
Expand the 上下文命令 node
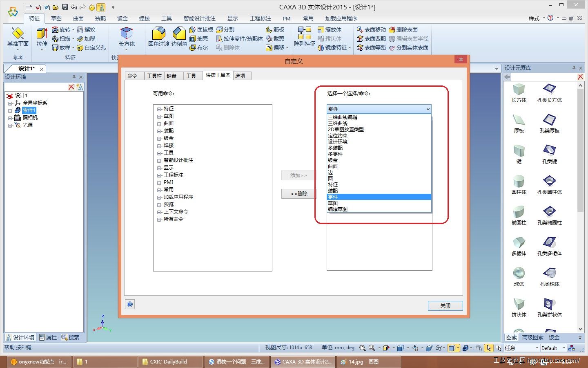coord(159,212)
